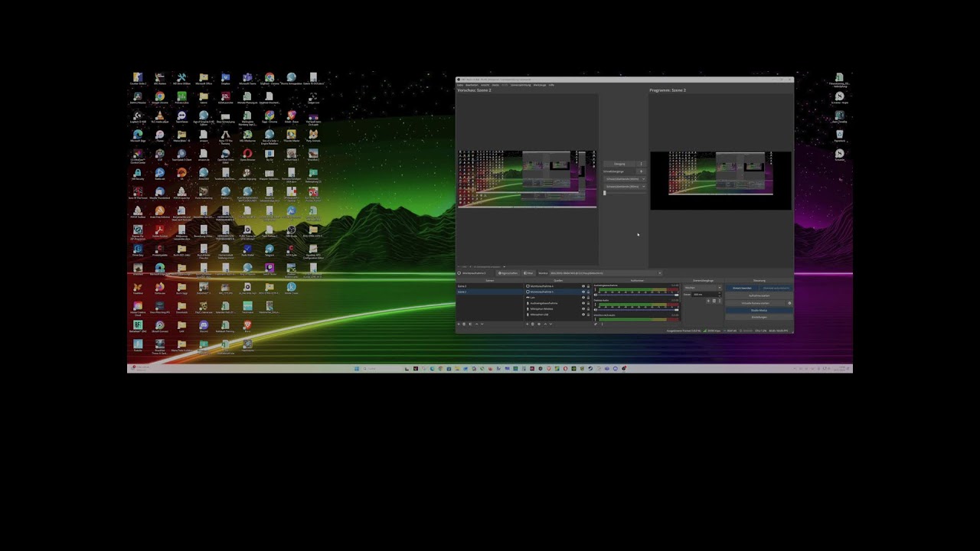The height and width of the screenshot is (551, 980).
Task: Lock the Monitoraufnahme 5 source
Action: coord(588,292)
